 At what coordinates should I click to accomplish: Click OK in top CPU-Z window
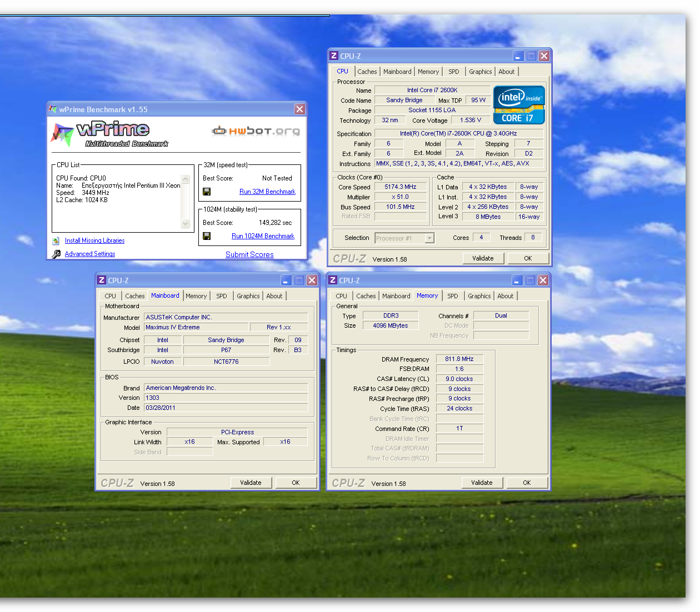[528, 258]
